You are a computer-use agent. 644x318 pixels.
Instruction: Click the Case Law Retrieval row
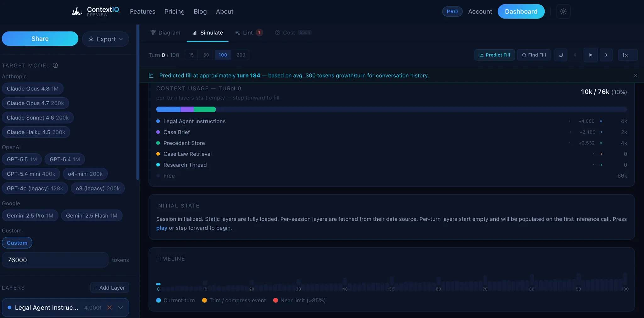click(x=391, y=154)
